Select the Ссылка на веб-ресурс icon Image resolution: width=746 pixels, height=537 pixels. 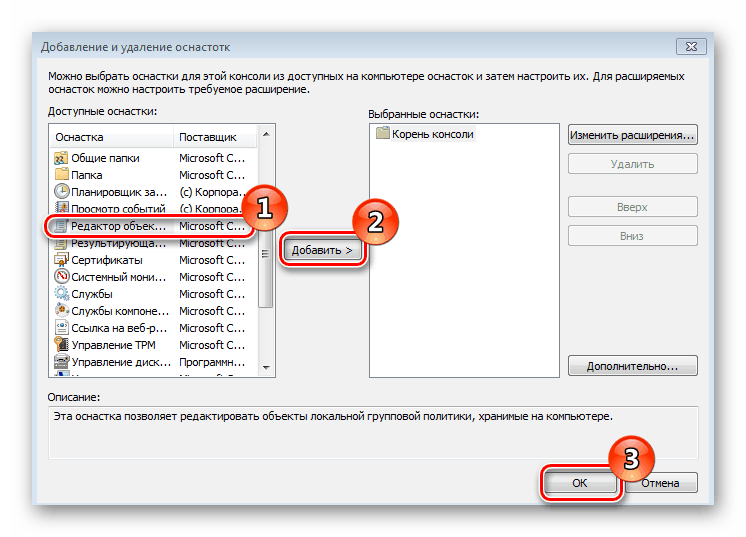[61, 328]
